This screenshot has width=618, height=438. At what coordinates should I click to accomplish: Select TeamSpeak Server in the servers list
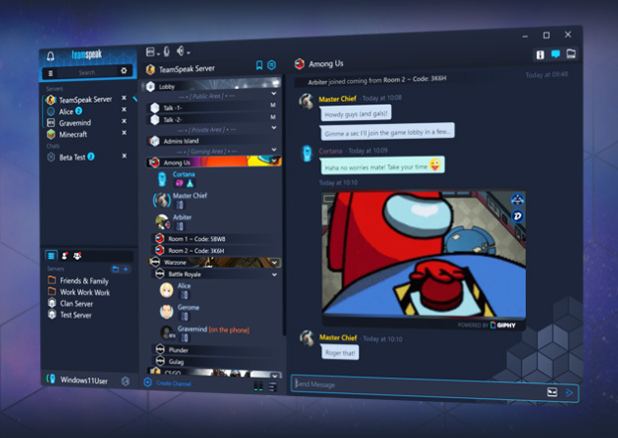85,99
